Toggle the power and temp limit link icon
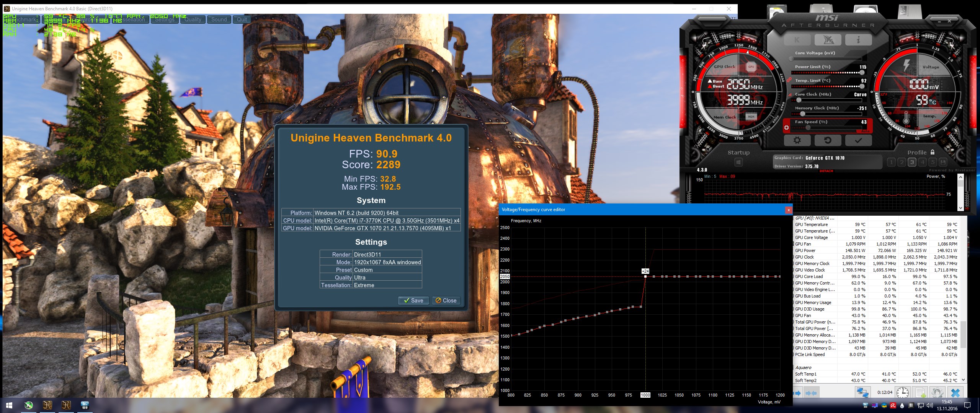Viewport: 980px width, 413px height. [x=789, y=80]
